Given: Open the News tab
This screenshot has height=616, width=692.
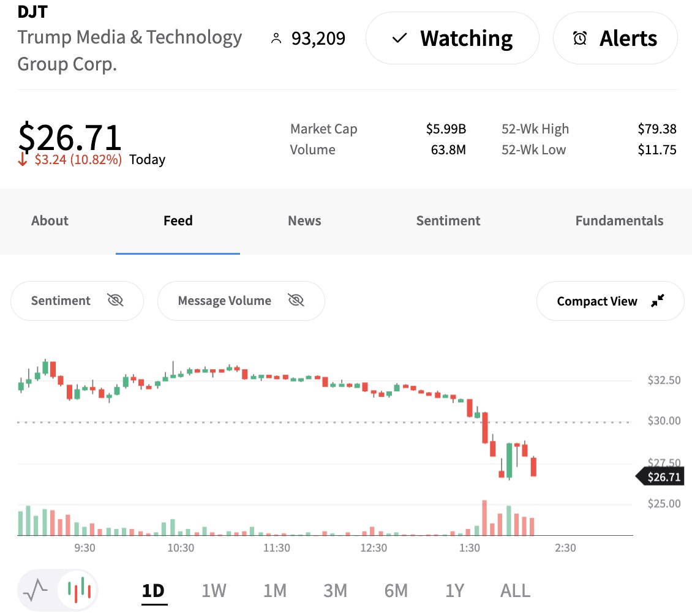Looking at the screenshot, I should pos(304,220).
